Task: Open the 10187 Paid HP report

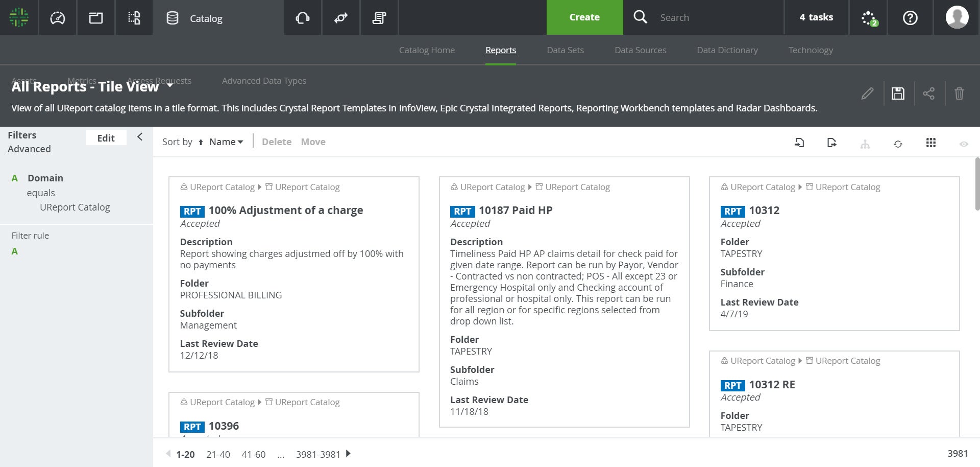Action: pos(516,211)
